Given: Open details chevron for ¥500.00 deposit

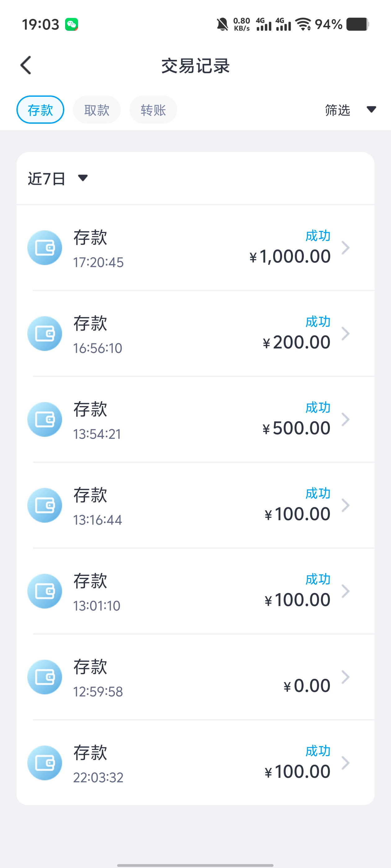Looking at the screenshot, I should (x=345, y=419).
